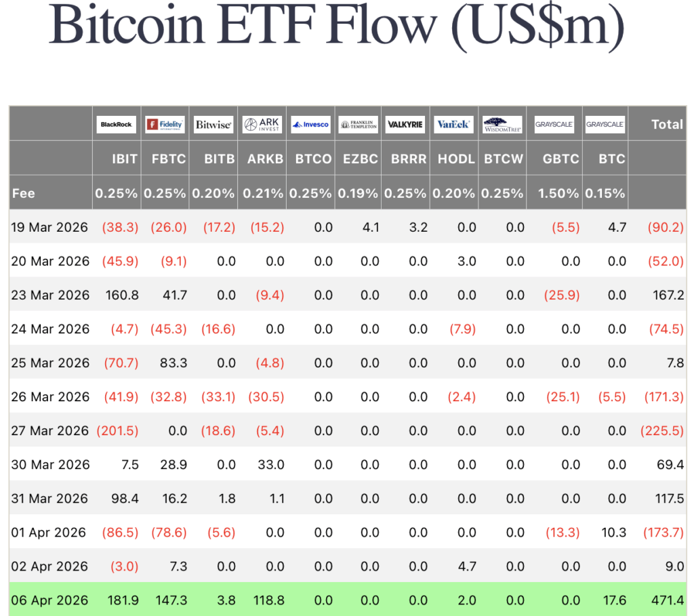Click the 06 Apr 2026 highlighted row date
694x616 pixels.
click(49, 600)
